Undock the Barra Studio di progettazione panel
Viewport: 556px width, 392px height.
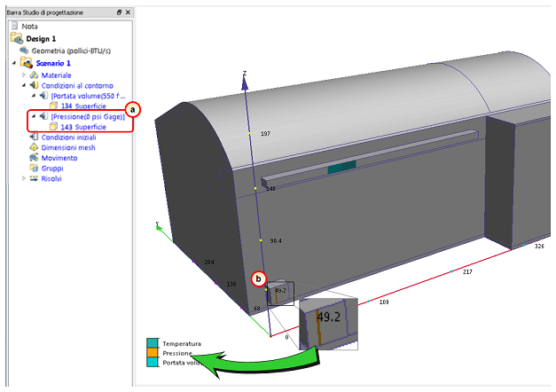(119, 12)
